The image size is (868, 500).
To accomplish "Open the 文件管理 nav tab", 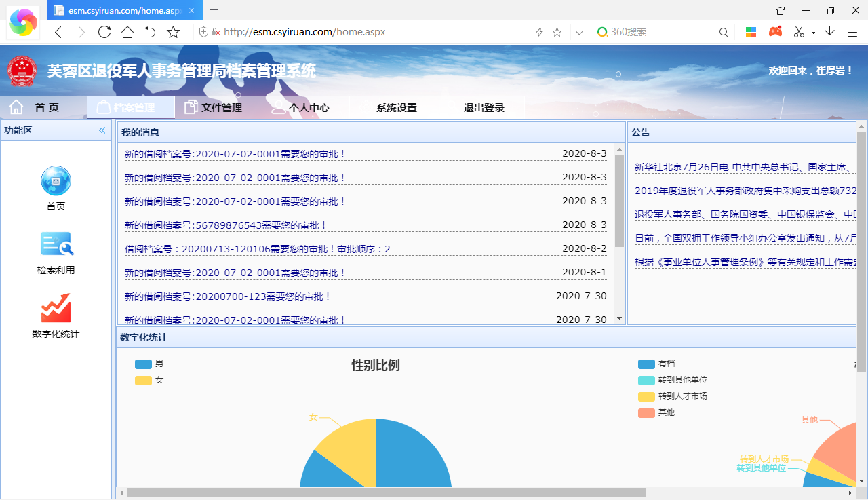I will coord(218,108).
